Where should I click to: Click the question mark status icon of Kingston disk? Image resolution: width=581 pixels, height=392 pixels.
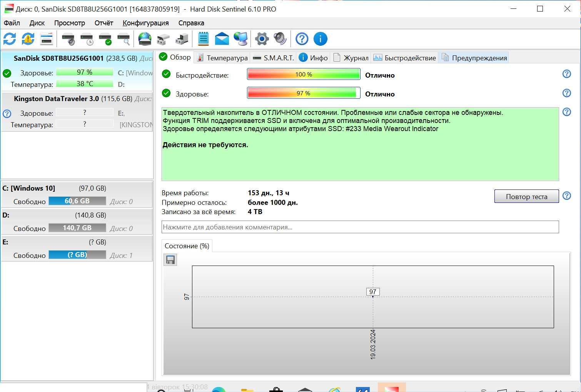(7, 114)
